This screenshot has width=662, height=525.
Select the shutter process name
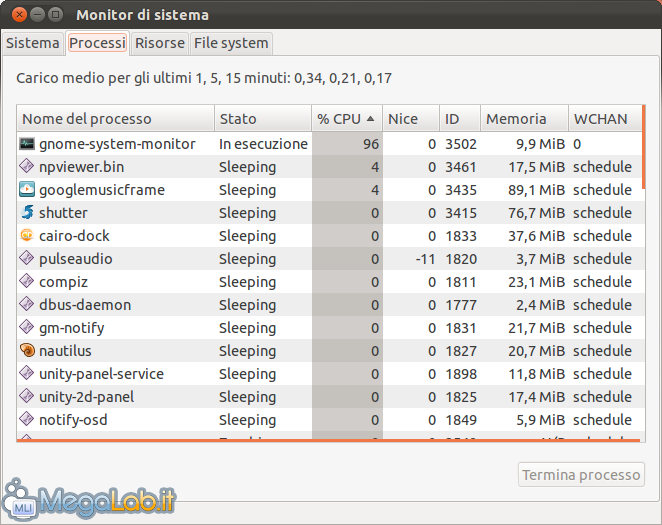coord(63,213)
